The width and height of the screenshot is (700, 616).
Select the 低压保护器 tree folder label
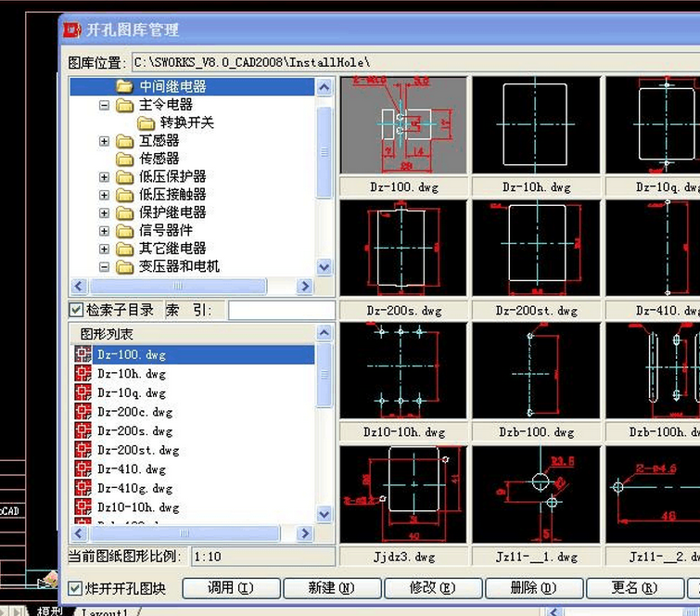[172, 176]
